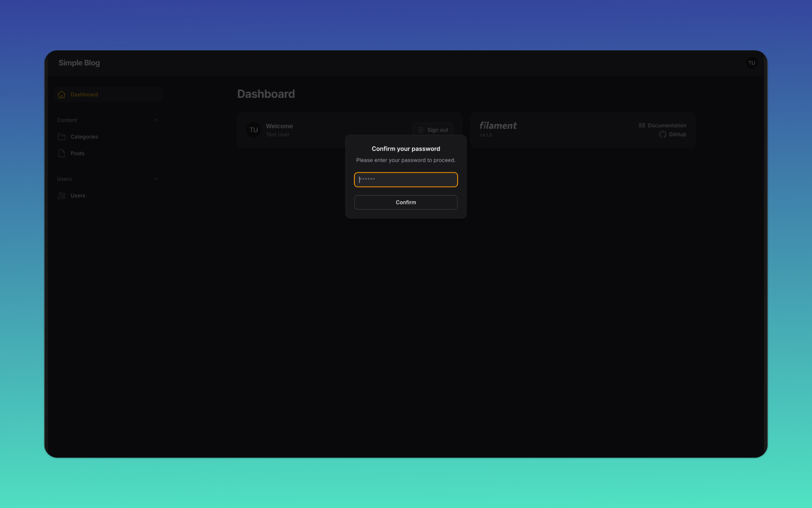
Task: Collapse the Content navigation group
Action: coord(156,120)
